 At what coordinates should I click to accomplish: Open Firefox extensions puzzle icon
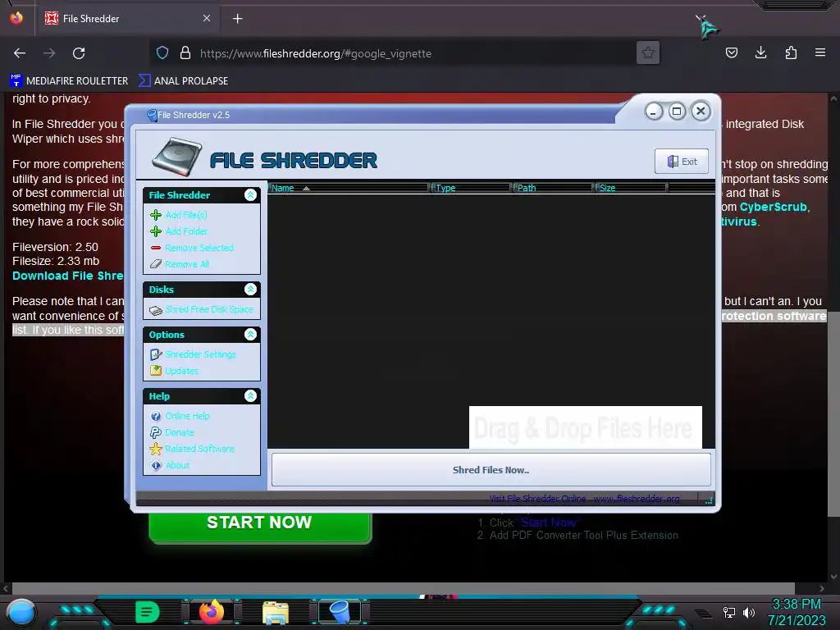click(x=791, y=52)
